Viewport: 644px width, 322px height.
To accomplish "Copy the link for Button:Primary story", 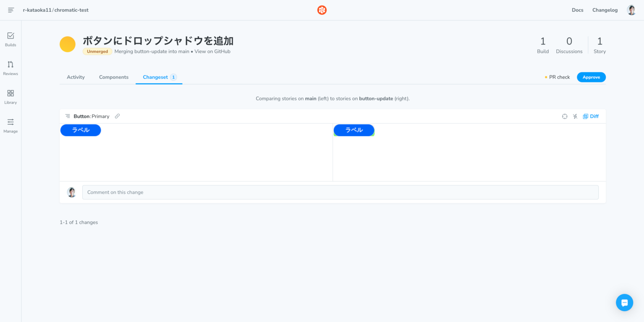I will (x=117, y=116).
